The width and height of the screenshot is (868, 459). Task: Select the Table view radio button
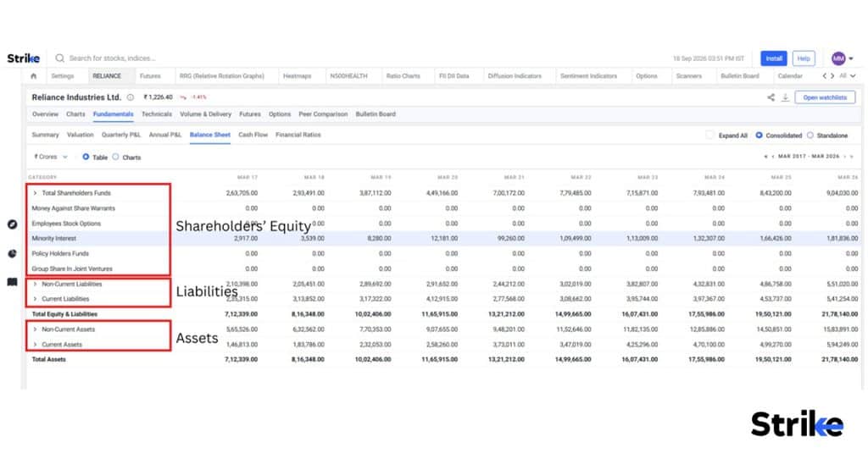pyautogui.click(x=86, y=157)
